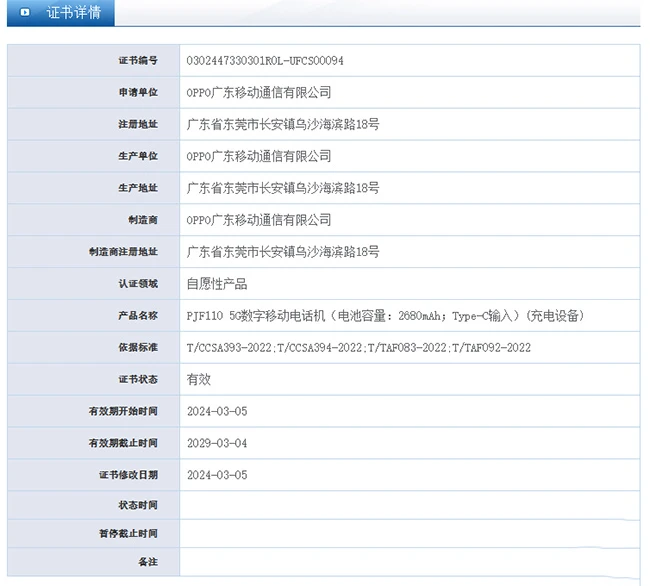Click the company name in 申请单位 row
The image size is (650, 586).
click(x=259, y=92)
